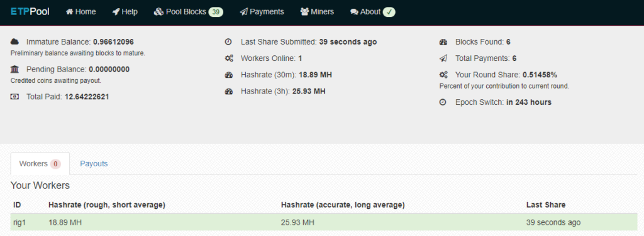Click the Pool Blocks cubes icon
This screenshot has height=236, width=644.
[158, 12]
